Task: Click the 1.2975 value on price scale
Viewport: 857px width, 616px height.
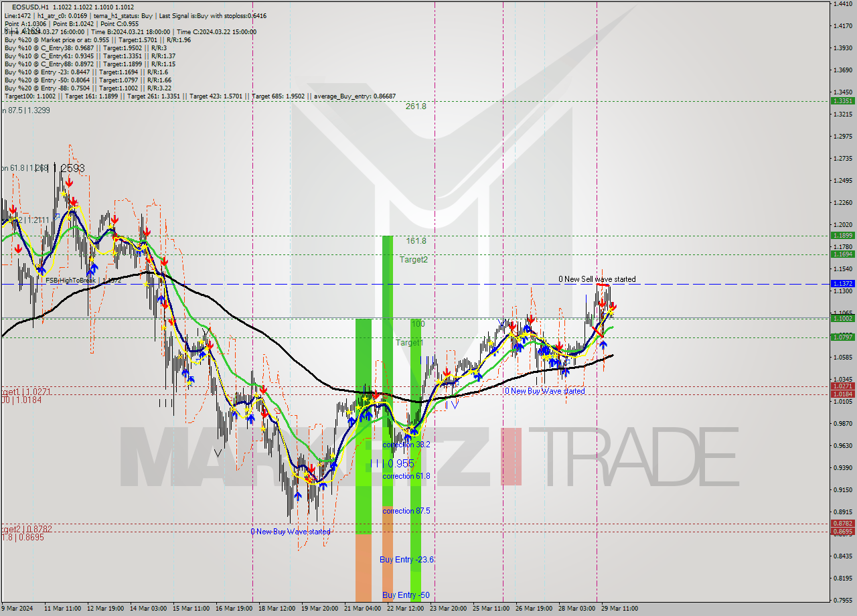Action: point(842,136)
